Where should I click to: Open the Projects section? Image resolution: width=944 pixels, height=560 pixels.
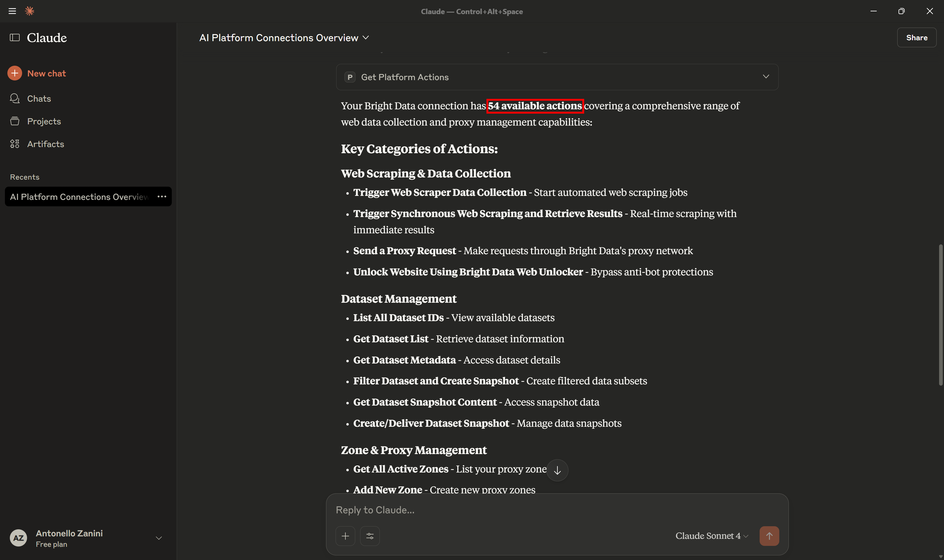pyautogui.click(x=44, y=121)
